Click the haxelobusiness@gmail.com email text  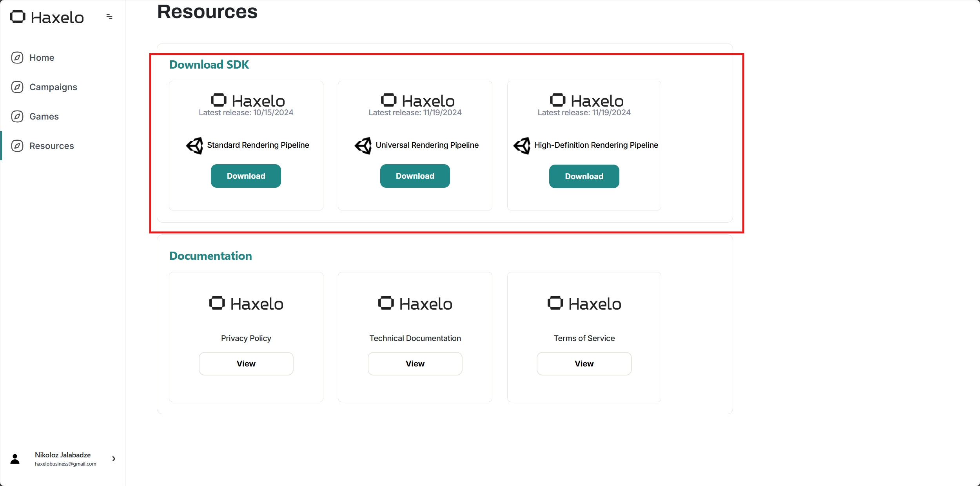coord(65,464)
